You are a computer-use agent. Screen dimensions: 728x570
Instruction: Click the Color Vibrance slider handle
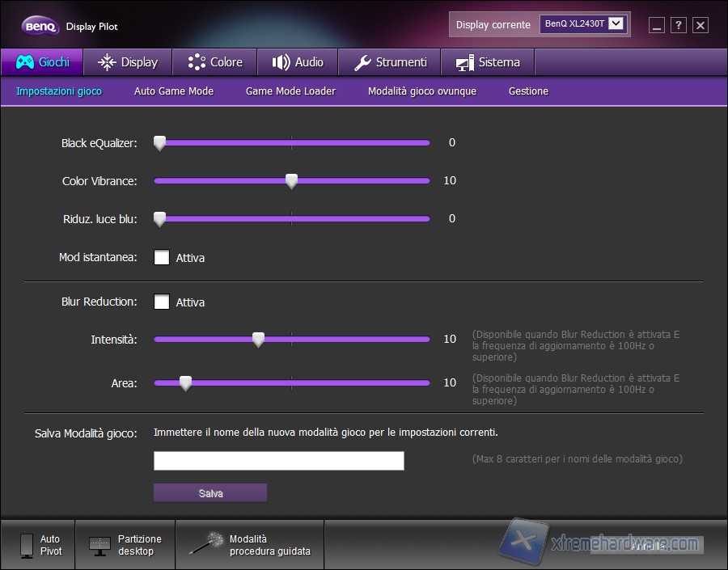pos(291,181)
